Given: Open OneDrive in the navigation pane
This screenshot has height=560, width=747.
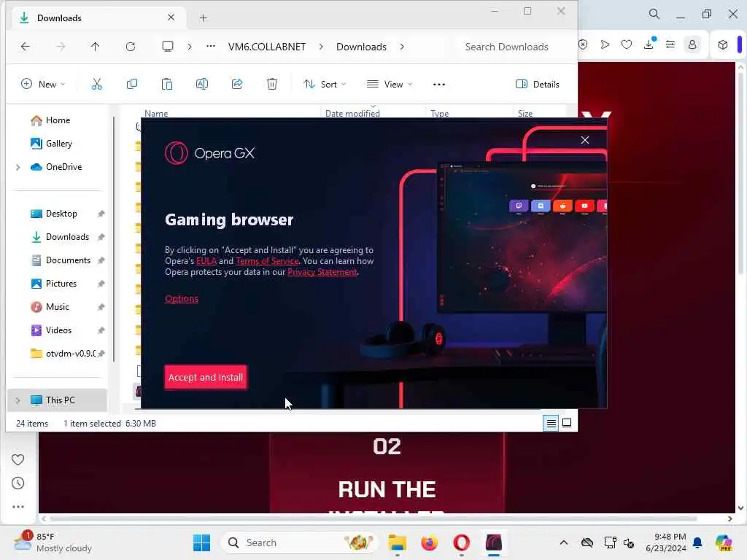Looking at the screenshot, I should (x=64, y=167).
